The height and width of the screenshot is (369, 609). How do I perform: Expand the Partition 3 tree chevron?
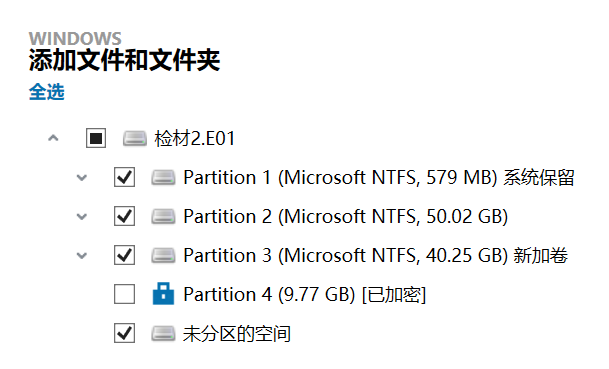82,256
